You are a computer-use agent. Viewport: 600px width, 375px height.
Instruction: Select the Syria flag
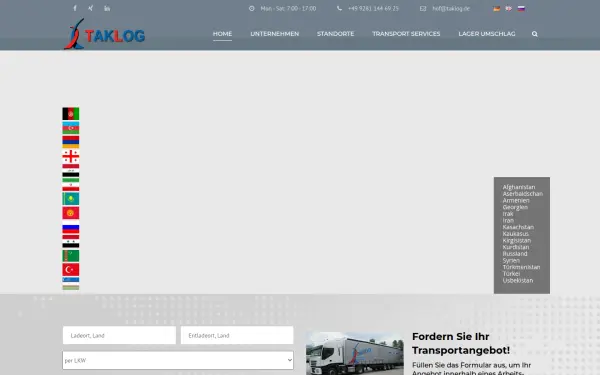coord(71,241)
